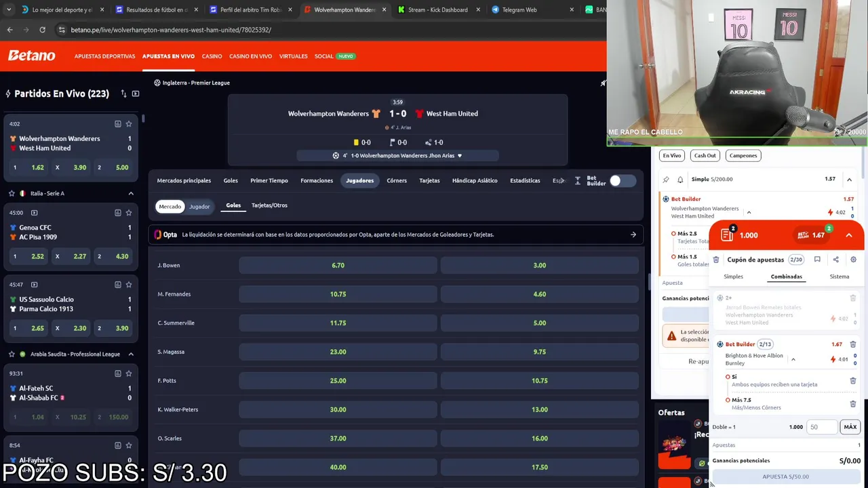Select J. Bowen odds 6.70

[x=338, y=265]
